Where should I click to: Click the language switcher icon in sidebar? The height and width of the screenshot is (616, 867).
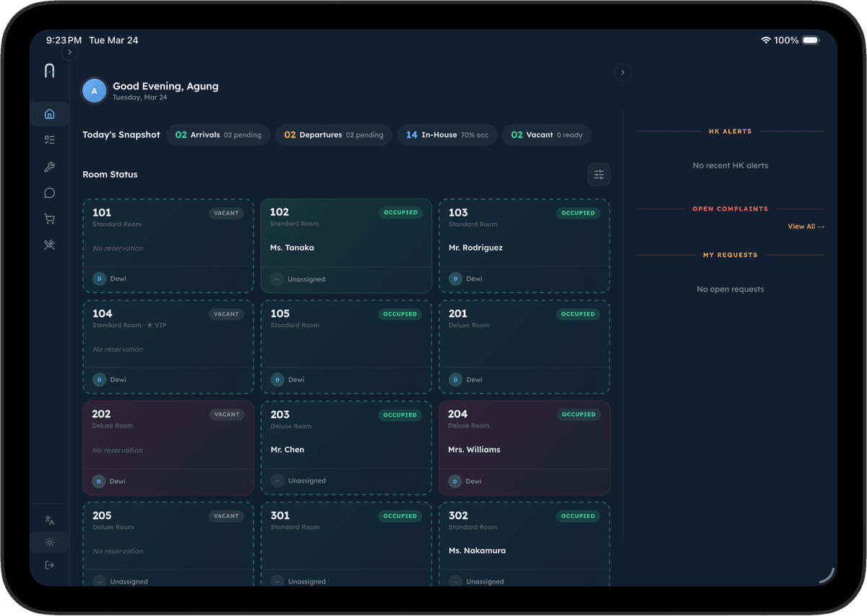(x=49, y=520)
